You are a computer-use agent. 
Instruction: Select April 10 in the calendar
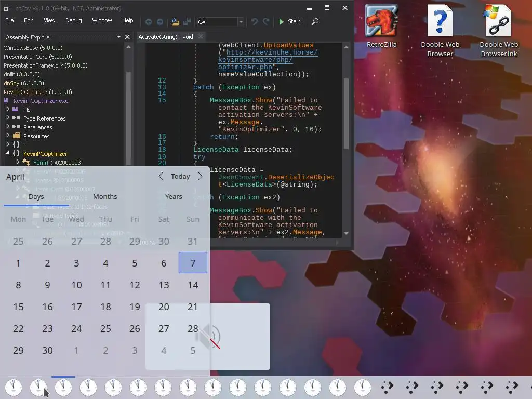pos(76,285)
